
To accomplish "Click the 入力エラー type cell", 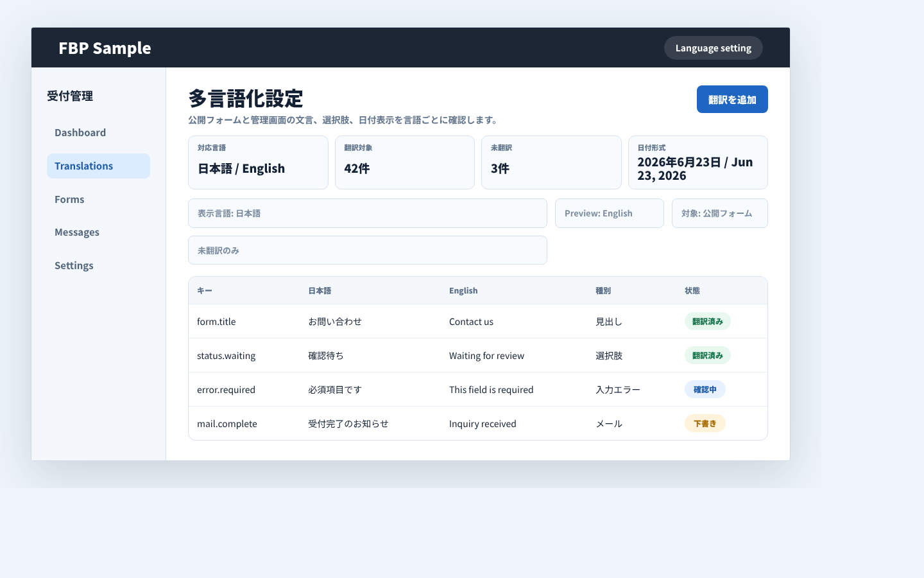I will (618, 390).
